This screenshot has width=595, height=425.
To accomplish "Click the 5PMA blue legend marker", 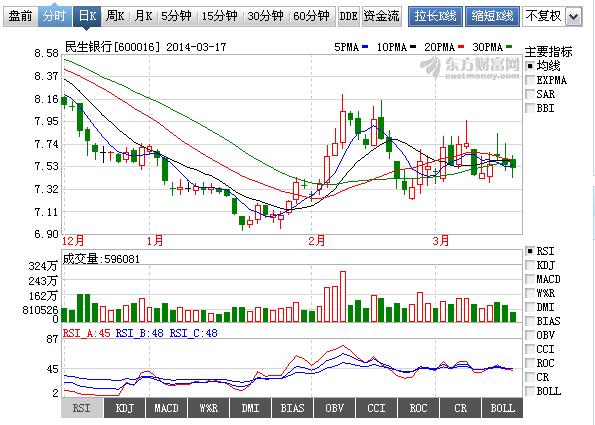I will point(365,47).
